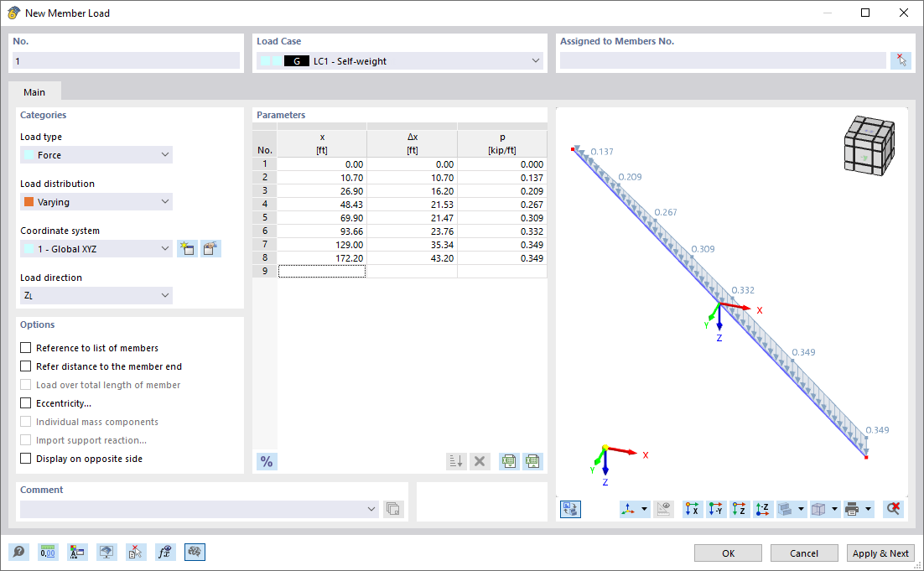Import parameter values from Excel
The image size is (924, 571).
(x=532, y=461)
